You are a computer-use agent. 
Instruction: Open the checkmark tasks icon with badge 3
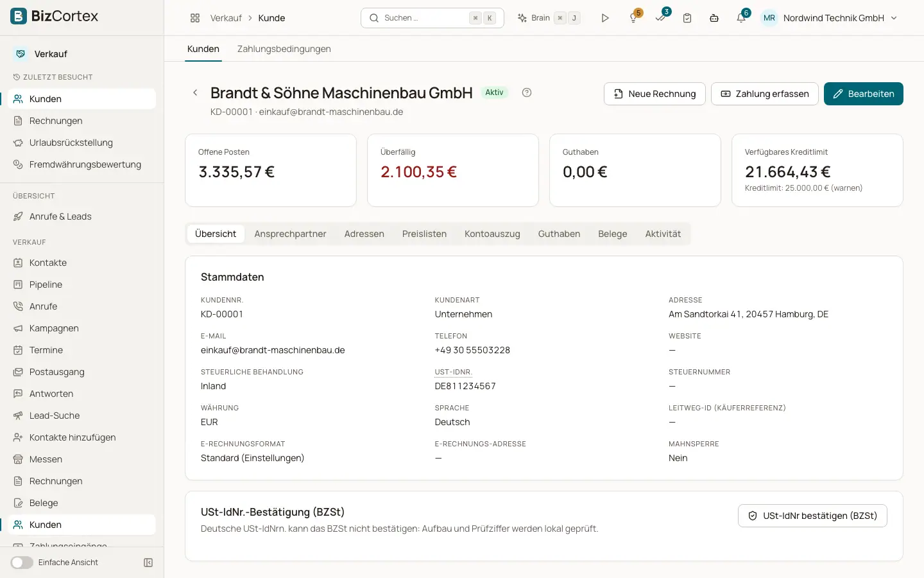[x=661, y=18]
